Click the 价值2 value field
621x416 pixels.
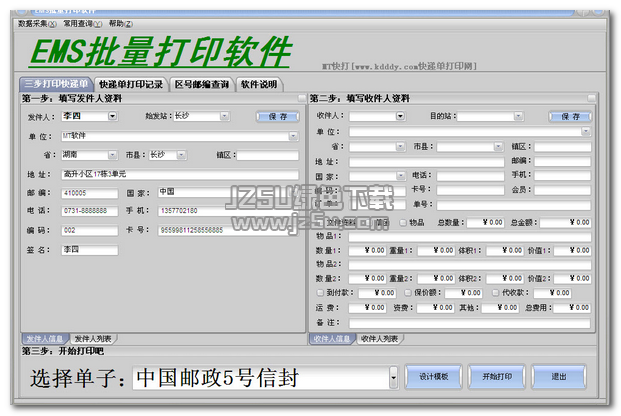572,279
